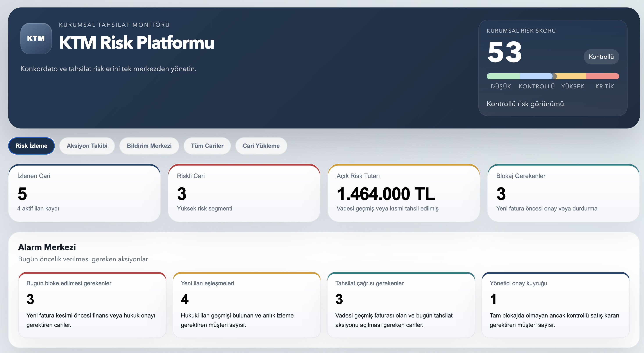Switch to Bildirim Merkezi tab
The image size is (644, 353).
click(149, 146)
